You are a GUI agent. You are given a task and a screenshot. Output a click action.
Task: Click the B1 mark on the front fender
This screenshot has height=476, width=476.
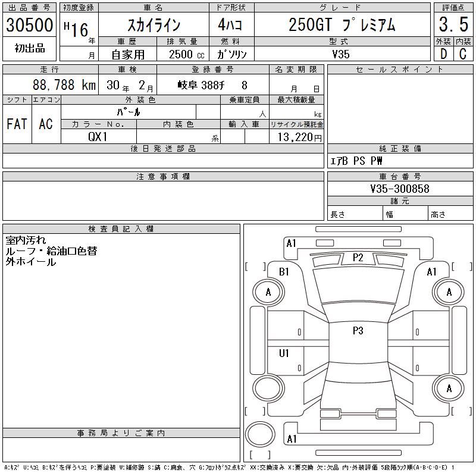(x=284, y=272)
